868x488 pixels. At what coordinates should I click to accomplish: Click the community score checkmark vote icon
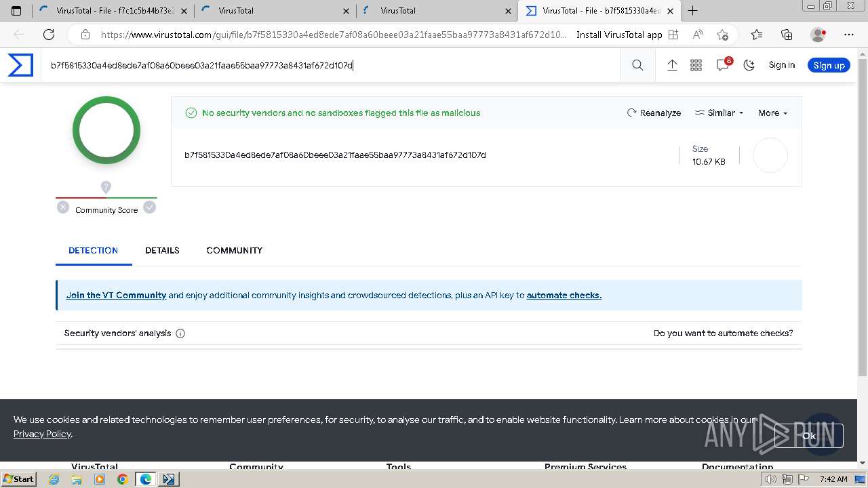point(149,207)
